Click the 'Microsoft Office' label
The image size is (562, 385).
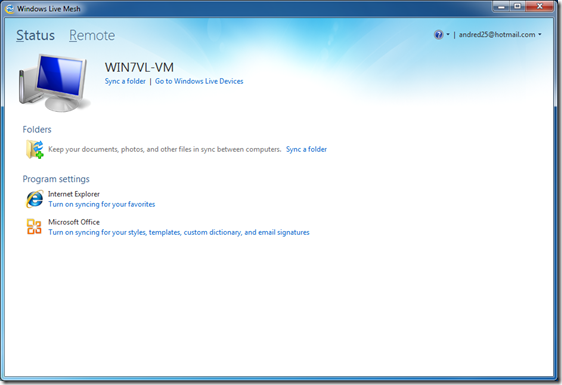pos(74,222)
